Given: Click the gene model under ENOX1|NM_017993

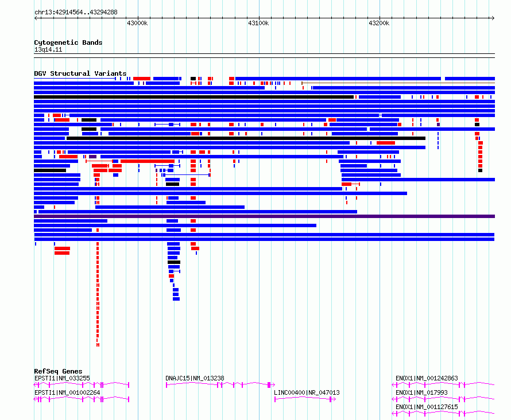Looking at the screenshot, I should coord(443,399).
